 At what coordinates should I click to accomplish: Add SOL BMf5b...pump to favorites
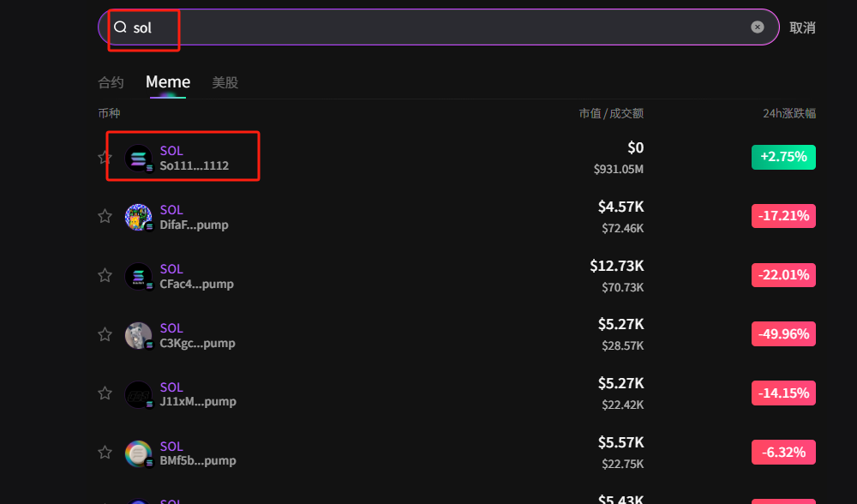point(105,453)
